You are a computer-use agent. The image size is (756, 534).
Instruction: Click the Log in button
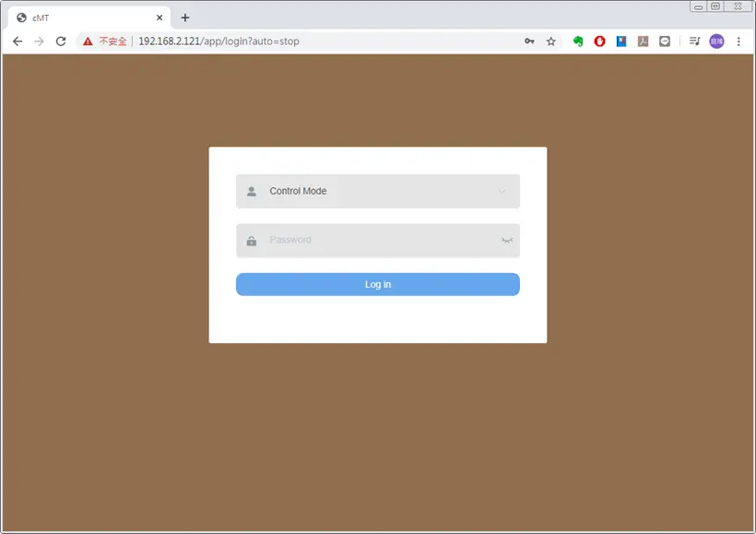378,285
